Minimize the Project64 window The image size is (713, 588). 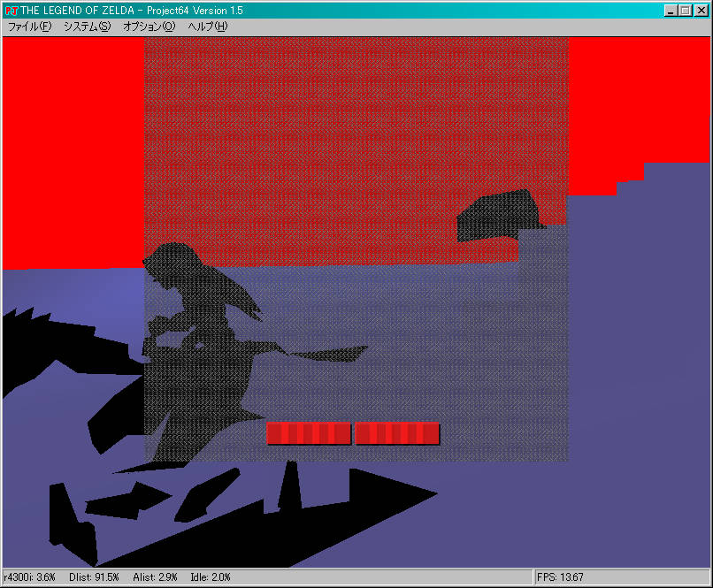(671, 11)
